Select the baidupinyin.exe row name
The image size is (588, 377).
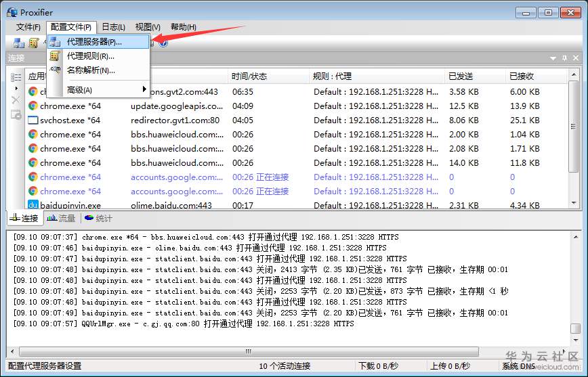[70, 205]
